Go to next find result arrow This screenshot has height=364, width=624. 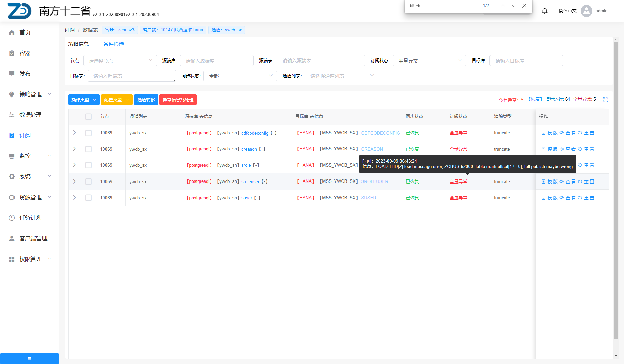pyautogui.click(x=513, y=6)
